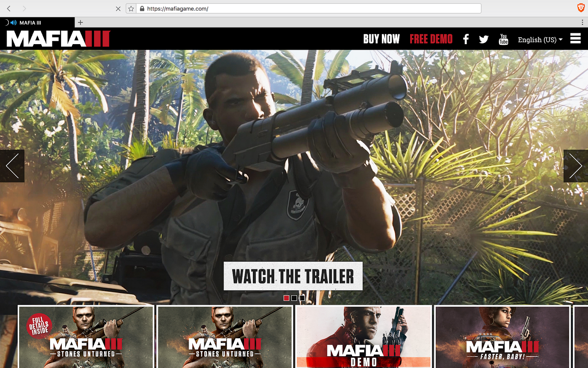
Task: Open the Brave shields lion icon
Action: [x=581, y=8]
